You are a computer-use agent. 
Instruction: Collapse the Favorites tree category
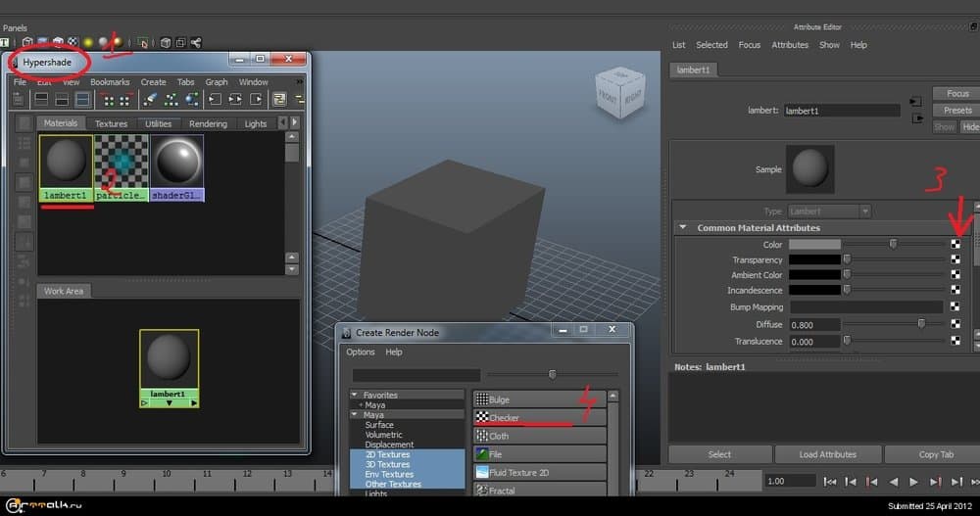click(355, 396)
